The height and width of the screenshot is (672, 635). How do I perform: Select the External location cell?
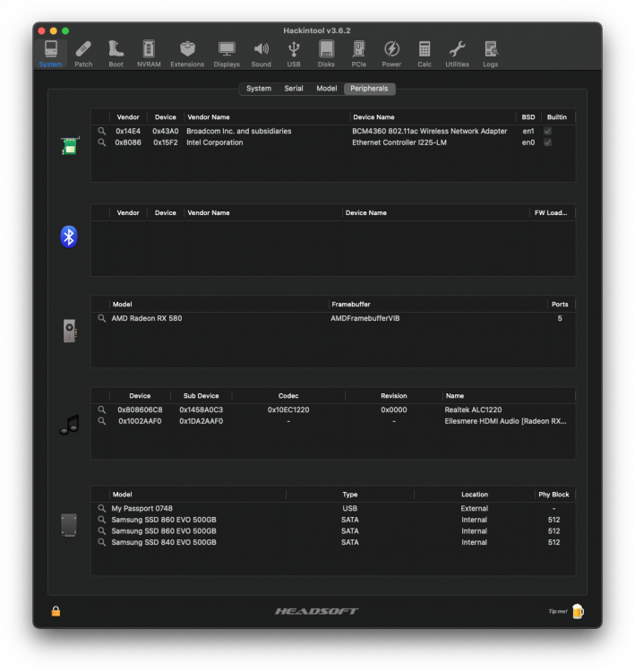(x=475, y=508)
